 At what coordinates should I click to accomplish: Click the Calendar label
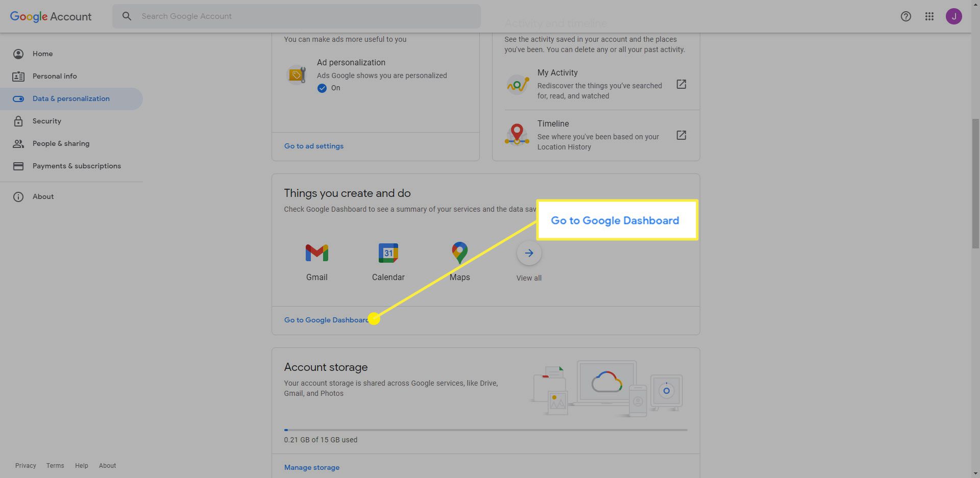point(388,277)
